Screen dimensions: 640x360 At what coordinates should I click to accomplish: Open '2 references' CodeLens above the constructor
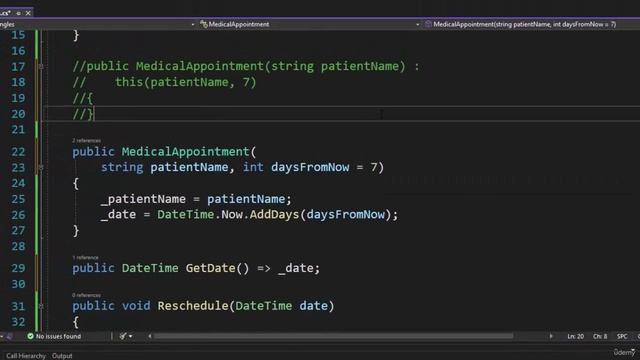click(86, 140)
